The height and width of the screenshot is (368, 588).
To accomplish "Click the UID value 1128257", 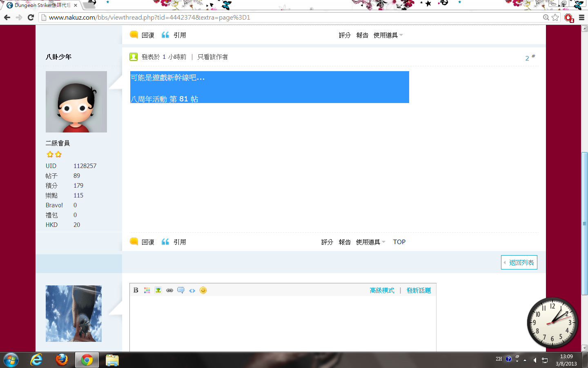I will [x=85, y=166].
